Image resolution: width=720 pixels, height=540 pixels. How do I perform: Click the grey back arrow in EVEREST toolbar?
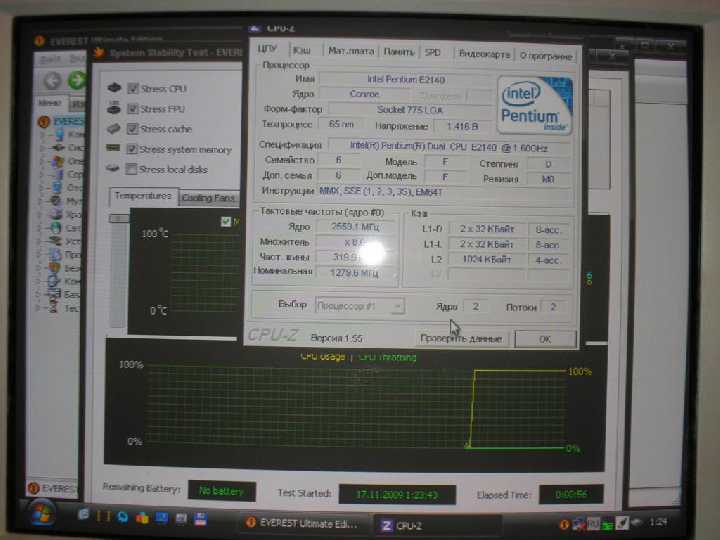(52, 81)
